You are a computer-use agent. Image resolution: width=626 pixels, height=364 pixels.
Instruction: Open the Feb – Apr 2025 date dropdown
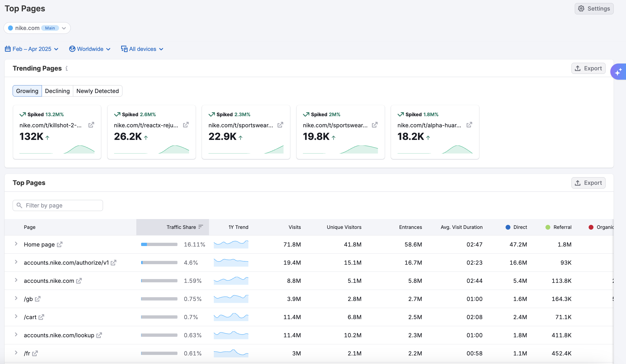click(x=32, y=49)
